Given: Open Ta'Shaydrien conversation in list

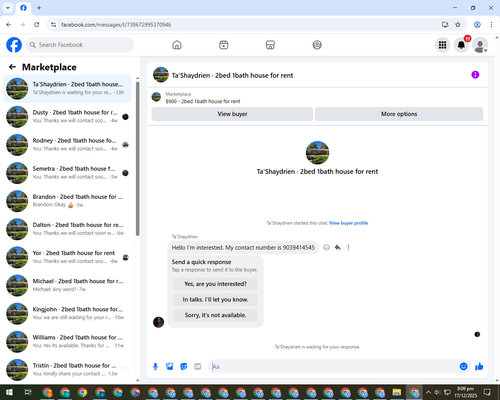Looking at the screenshot, I should 67,88.
